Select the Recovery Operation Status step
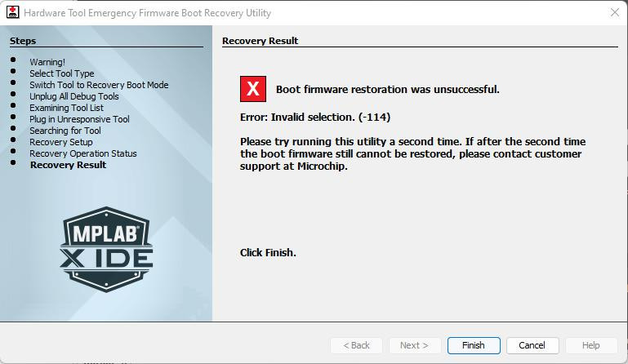The image size is (628, 364). (x=83, y=153)
